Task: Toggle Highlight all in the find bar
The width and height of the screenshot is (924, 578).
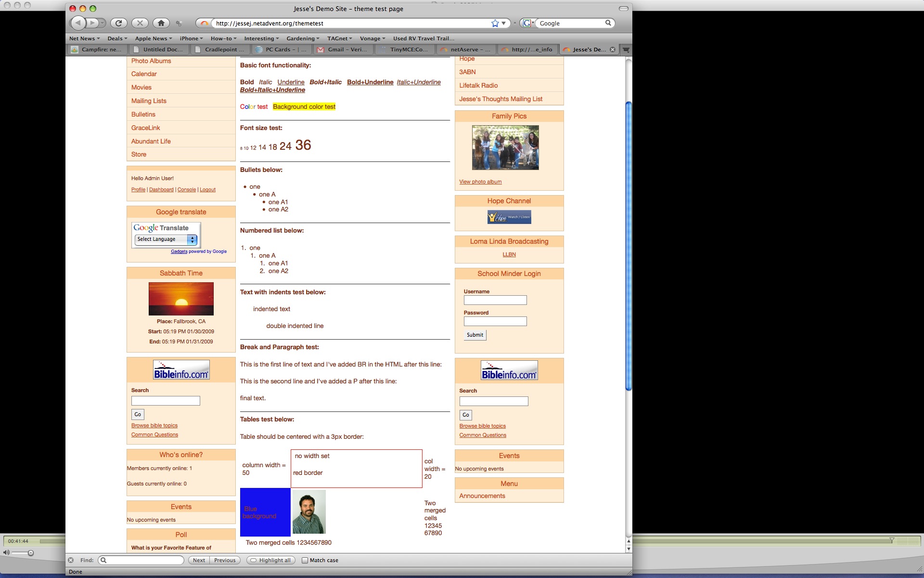Action: coord(271,560)
